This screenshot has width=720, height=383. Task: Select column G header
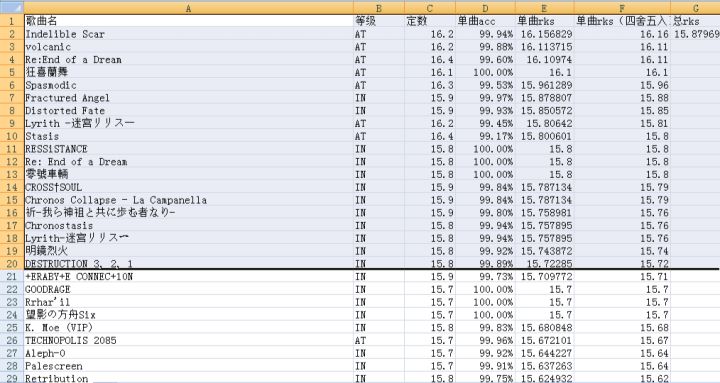pos(695,7)
